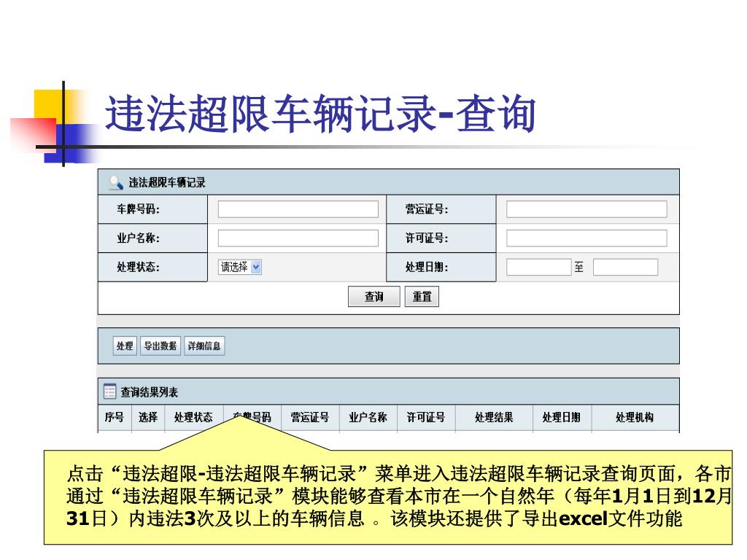Focus the 许可证号 text box
Image resolution: width=747 pixels, height=560 pixels.
click(587, 238)
